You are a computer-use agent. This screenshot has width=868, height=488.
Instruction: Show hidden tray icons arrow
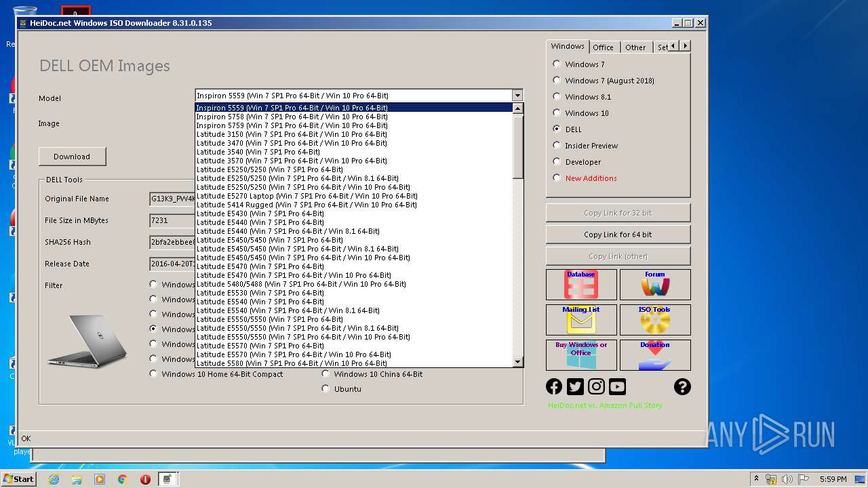(757, 479)
